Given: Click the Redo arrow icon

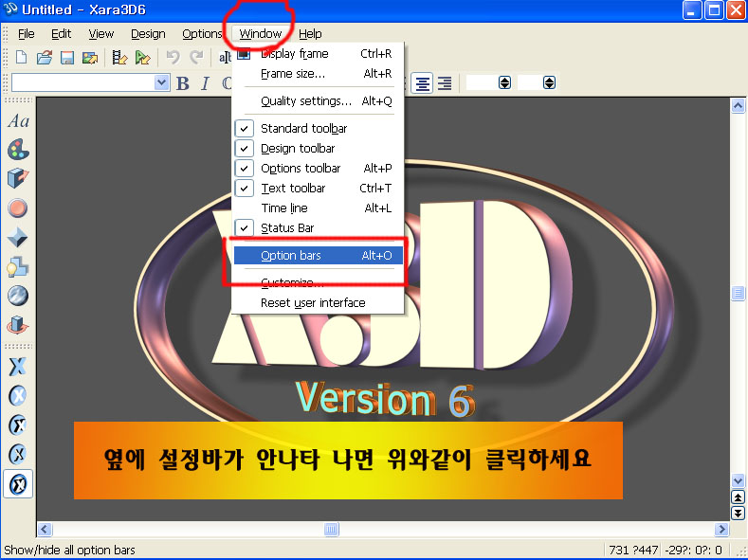Looking at the screenshot, I should pyautogui.click(x=196, y=58).
